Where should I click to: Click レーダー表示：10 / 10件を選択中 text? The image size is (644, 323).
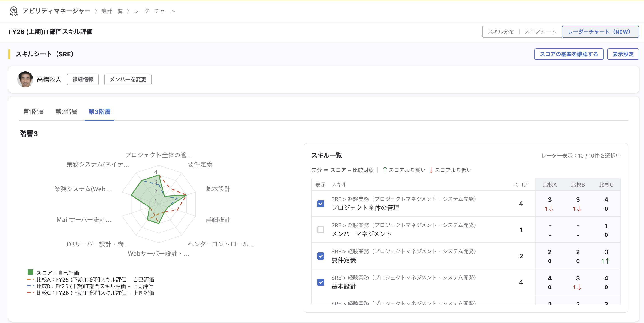tap(581, 156)
